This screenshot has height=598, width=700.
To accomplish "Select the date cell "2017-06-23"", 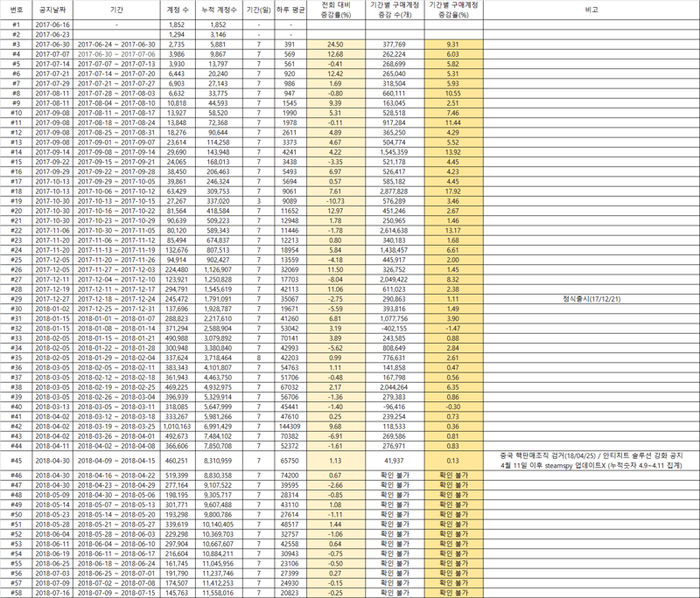I will click(x=52, y=35).
